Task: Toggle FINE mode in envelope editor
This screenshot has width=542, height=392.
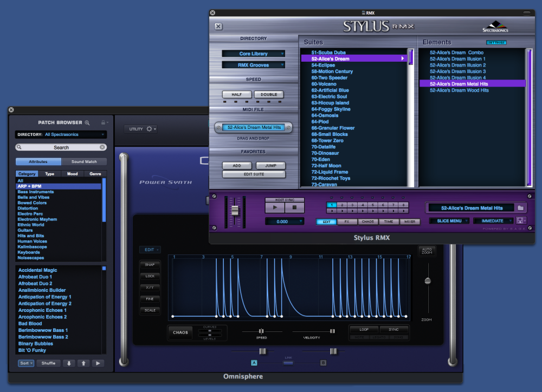Action: (150, 299)
